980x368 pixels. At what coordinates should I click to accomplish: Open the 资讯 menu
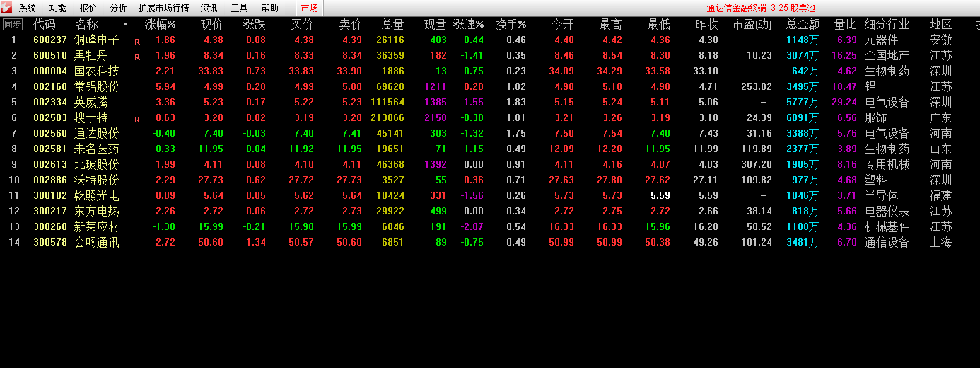coord(209,8)
